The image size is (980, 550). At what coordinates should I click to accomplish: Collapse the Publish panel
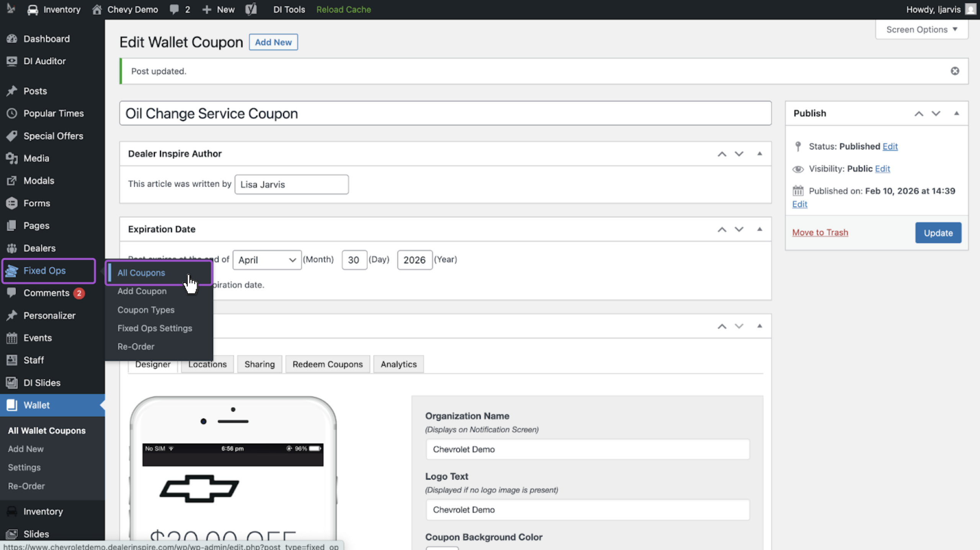[956, 113]
